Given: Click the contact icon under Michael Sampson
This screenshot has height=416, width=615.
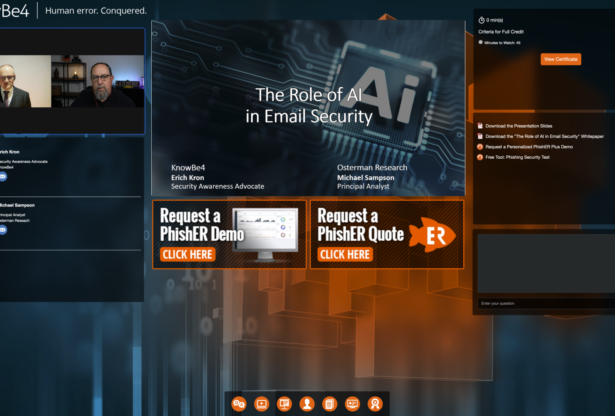Looking at the screenshot, I should tap(3, 230).
